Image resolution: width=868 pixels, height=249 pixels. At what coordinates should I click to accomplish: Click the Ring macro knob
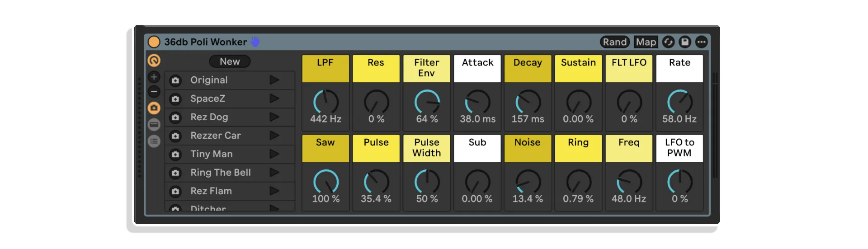pyautogui.click(x=579, y=182)
